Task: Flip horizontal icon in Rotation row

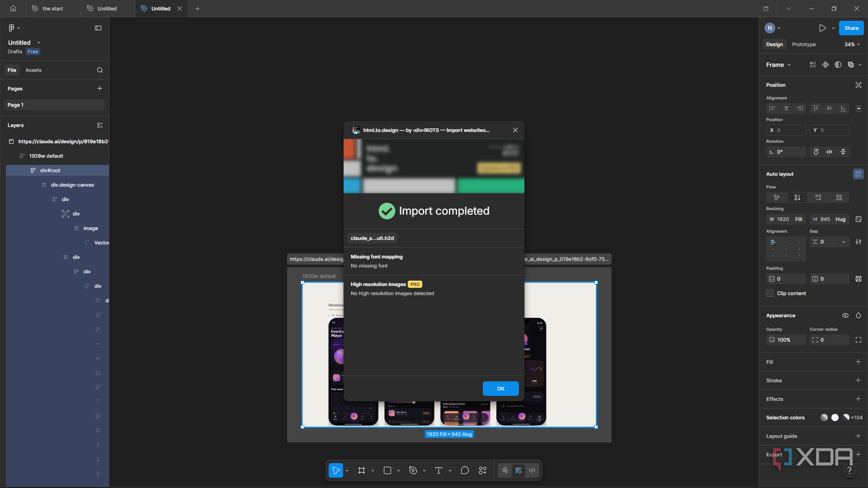Action: [x=830, y=152]
